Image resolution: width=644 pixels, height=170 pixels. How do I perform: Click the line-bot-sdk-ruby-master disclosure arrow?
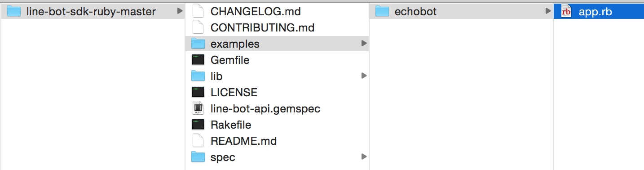pyautogui.click(x=180, y=11)
